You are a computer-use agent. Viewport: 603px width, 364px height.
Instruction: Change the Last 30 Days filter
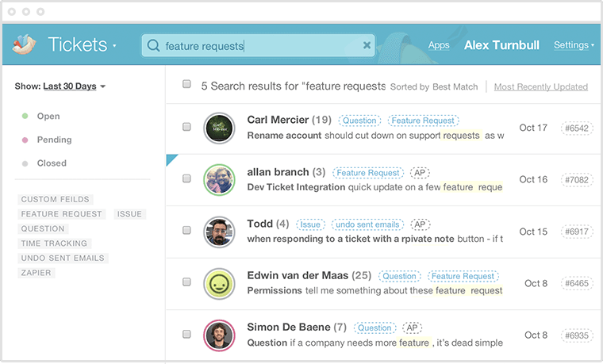click(74, 86)
